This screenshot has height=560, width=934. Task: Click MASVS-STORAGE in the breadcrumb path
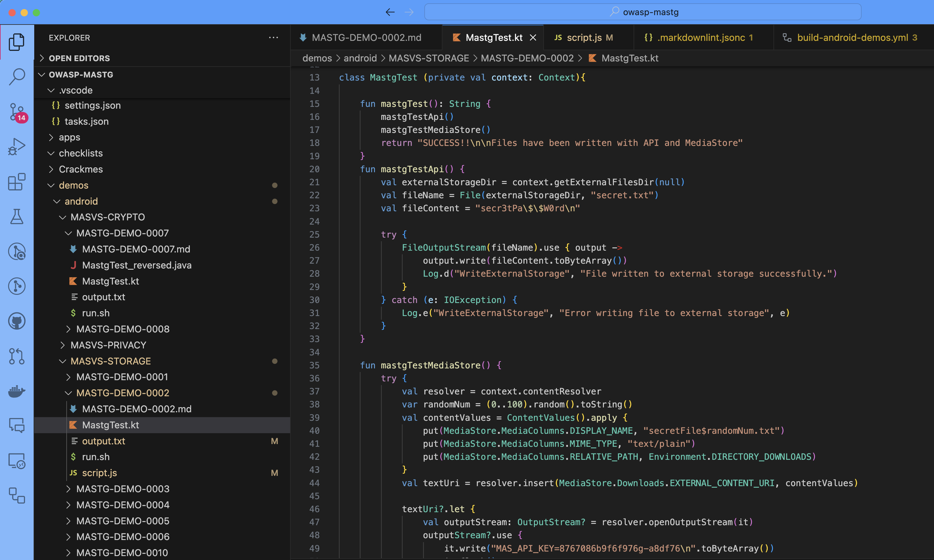(429, 58)
